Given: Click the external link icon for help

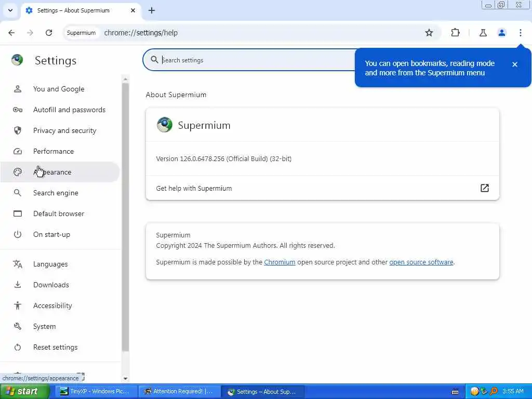Looking at the screenshot, I should coord(485,188).
